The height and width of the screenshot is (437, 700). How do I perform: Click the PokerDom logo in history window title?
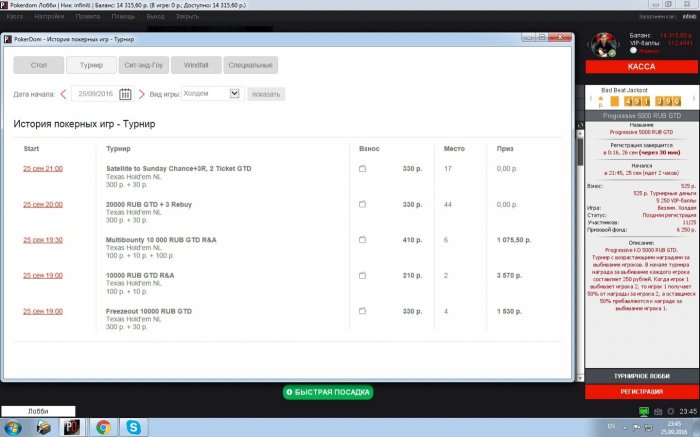pos(8,39)
